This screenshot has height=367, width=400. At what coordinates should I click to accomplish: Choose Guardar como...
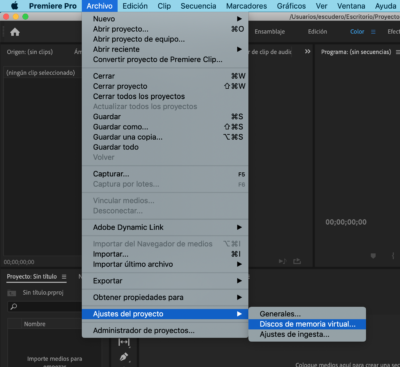(165, 127)
